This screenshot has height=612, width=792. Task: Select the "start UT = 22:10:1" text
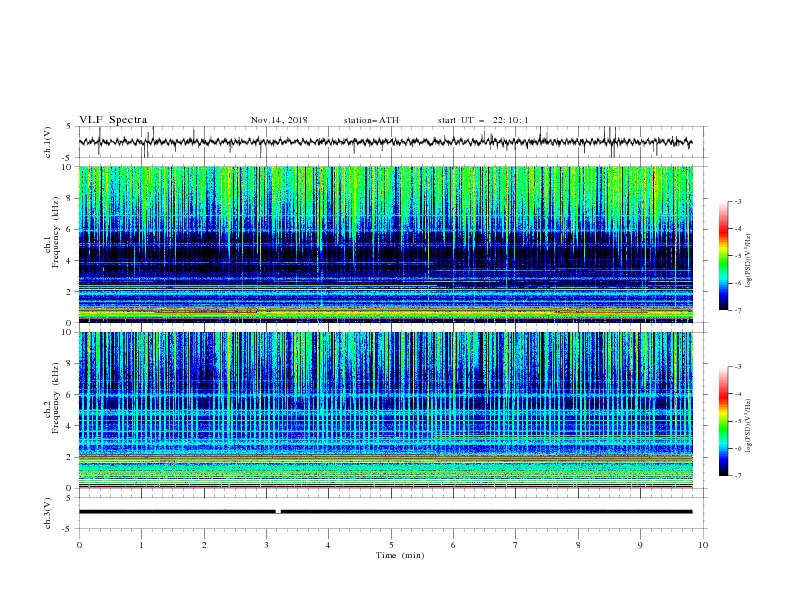pos(483,120)
